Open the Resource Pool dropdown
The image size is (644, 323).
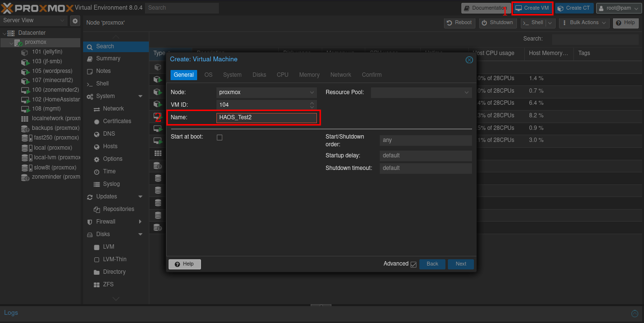[421, 92]
